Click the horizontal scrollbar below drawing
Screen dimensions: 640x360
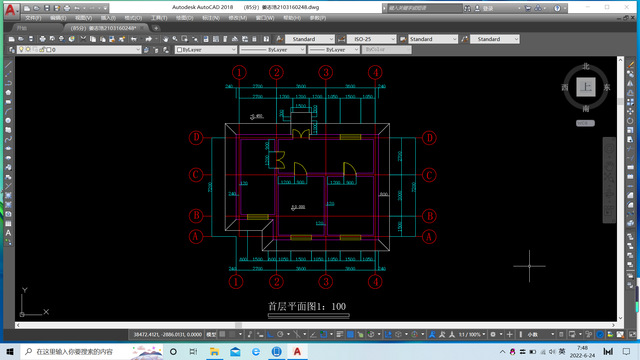pos(315,325)
